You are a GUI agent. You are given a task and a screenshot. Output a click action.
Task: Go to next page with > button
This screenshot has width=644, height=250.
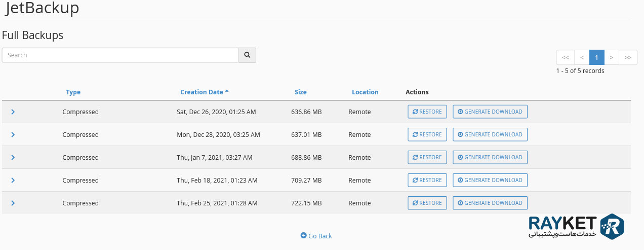[x=612, y=57]
